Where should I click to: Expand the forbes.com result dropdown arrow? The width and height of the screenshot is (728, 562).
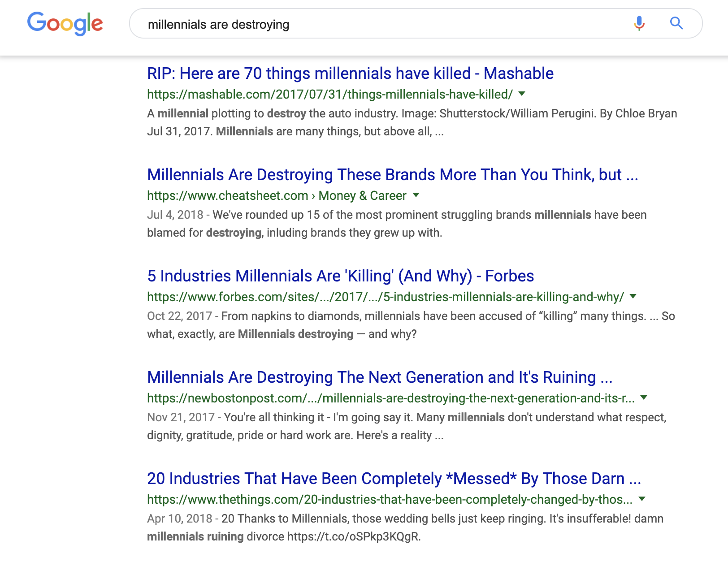633,296
